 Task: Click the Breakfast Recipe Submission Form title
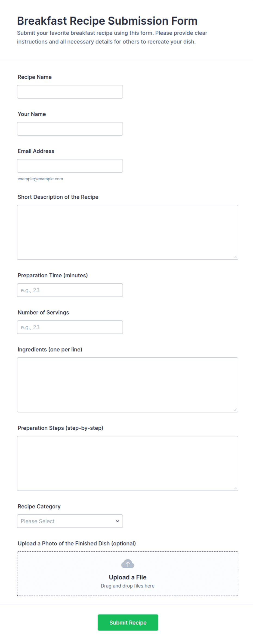107,21
